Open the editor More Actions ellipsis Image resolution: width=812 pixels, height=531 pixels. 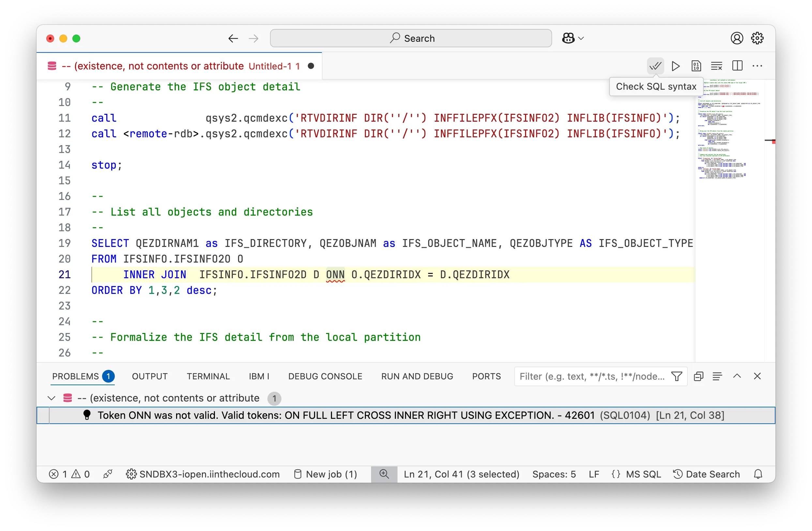pyautogui.click(x=758, y=66)
